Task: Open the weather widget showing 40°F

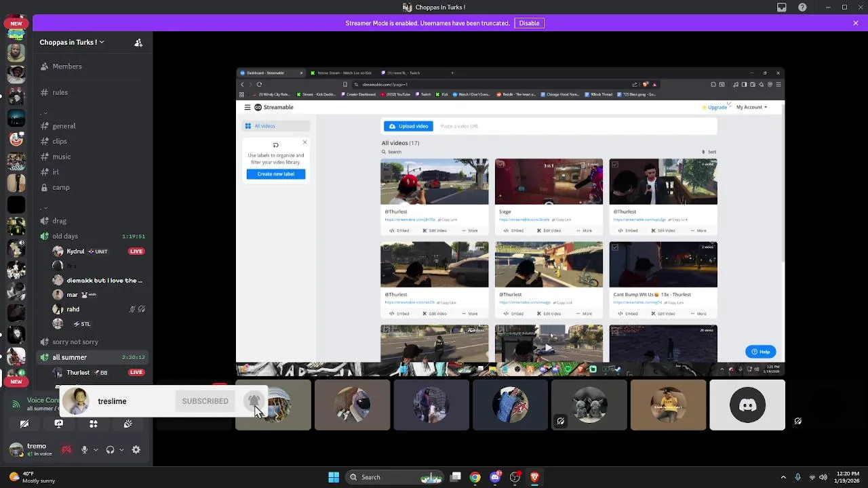Action: point(32,477)
